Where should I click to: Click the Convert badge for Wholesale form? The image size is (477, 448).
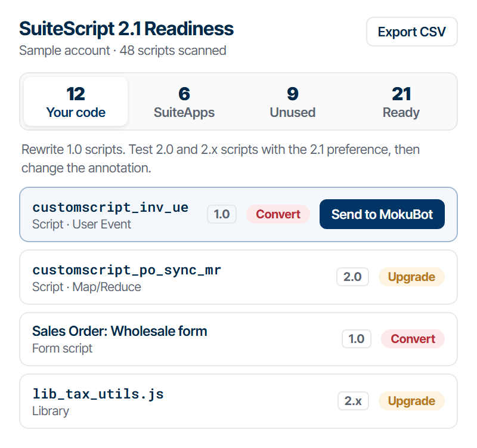[413, 339]
